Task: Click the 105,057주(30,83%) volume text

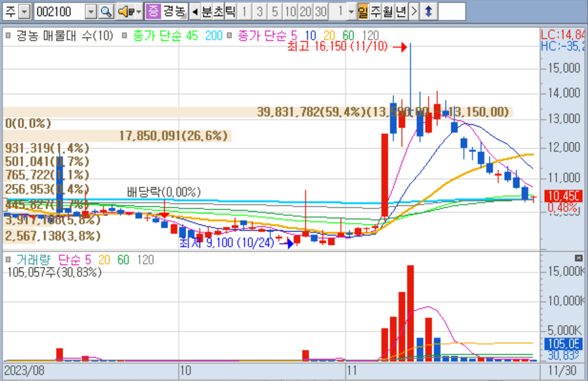Action: [x=55, y=272]
